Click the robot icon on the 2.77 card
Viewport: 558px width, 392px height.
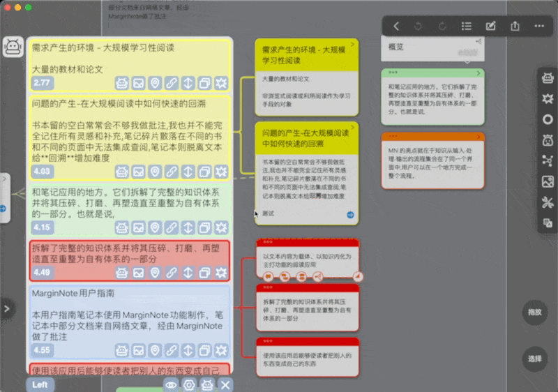pyautogui.click(x=121, y=83)
